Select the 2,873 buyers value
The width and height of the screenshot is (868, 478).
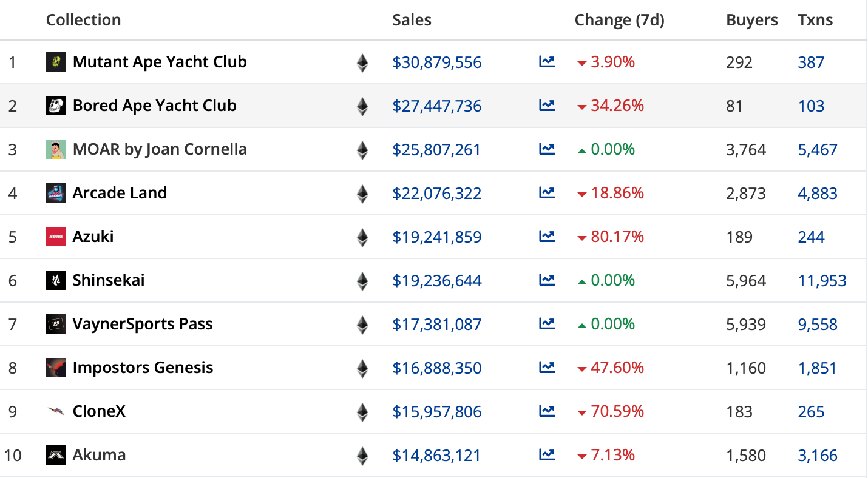(x=746, y=194)
